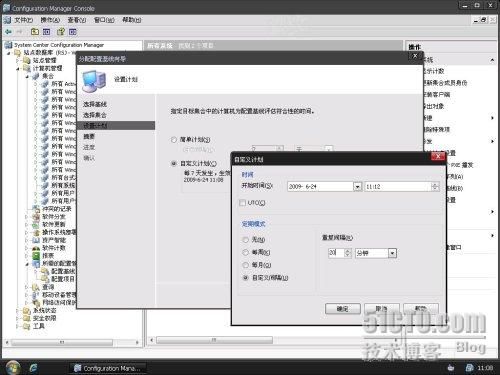
Task: Open the 文件 menu
Action: click(23, 20)
